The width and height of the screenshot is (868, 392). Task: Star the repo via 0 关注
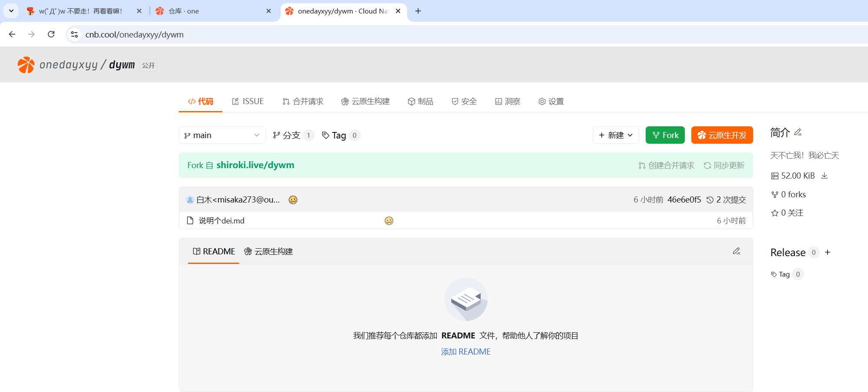tap(787, 213)
